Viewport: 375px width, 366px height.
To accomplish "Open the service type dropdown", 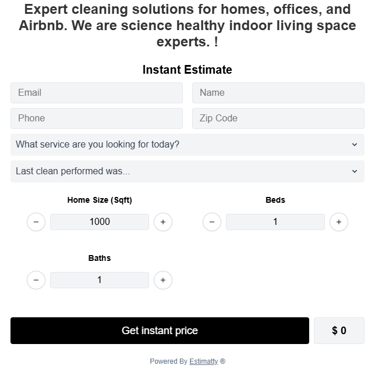I will pyautogui.click(x=187, y=145).
